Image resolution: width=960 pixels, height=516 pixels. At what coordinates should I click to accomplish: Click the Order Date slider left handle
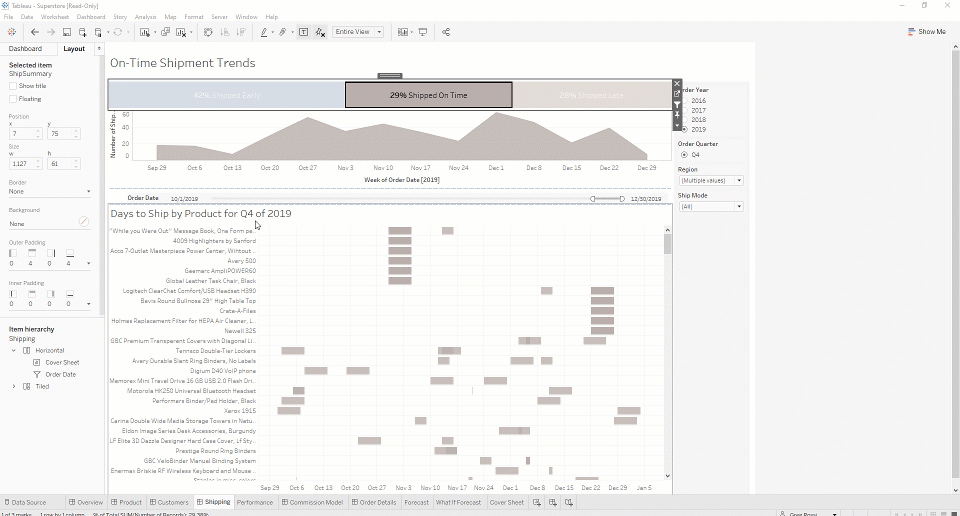pos(593,199)
